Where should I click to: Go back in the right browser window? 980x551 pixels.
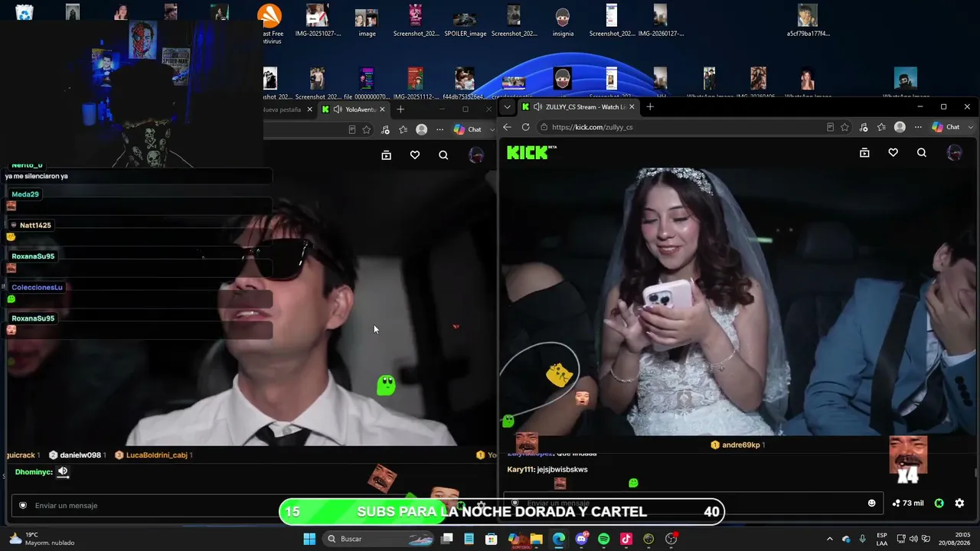[507, 127]
